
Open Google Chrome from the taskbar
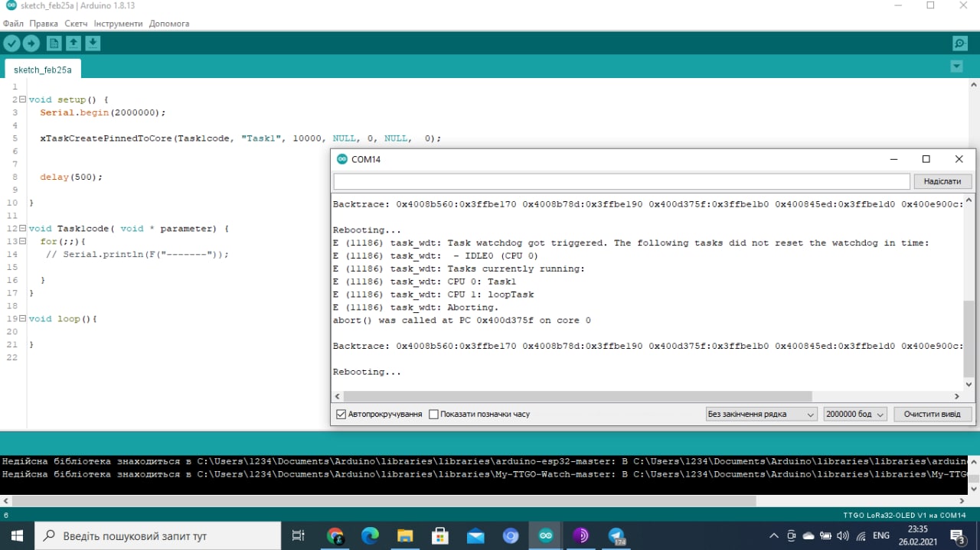pyautogui.click(x=335, y=535)
